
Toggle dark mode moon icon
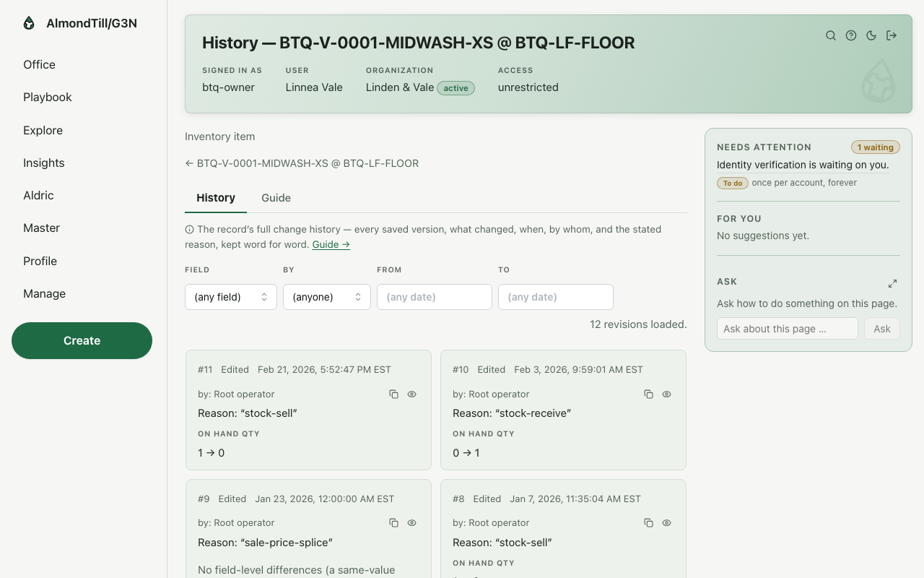click(871, 35)
